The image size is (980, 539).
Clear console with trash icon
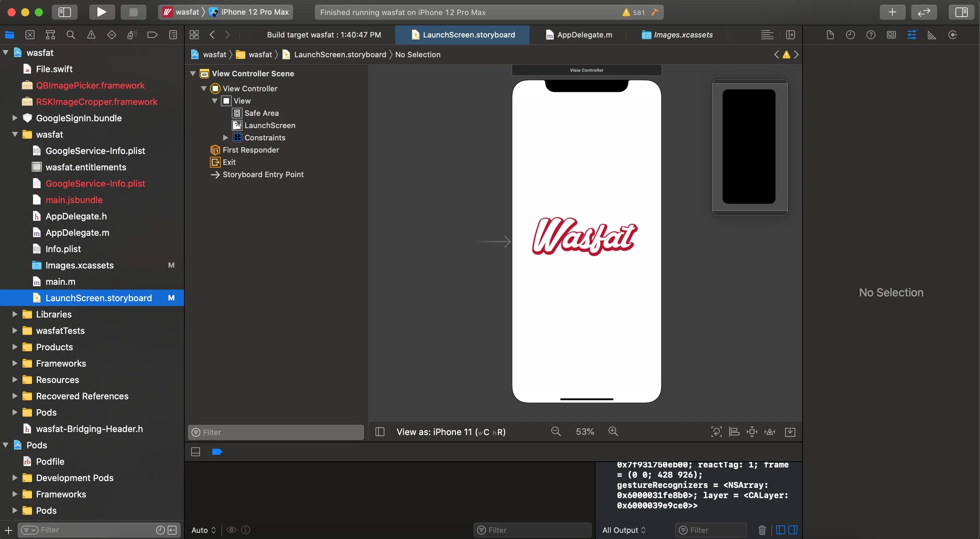coord(762,530)
